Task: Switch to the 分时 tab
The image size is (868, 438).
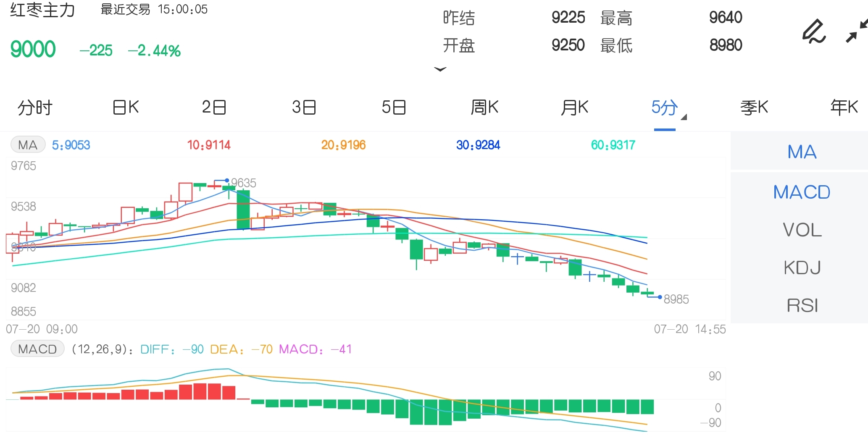Action: (x=35, y=108)
